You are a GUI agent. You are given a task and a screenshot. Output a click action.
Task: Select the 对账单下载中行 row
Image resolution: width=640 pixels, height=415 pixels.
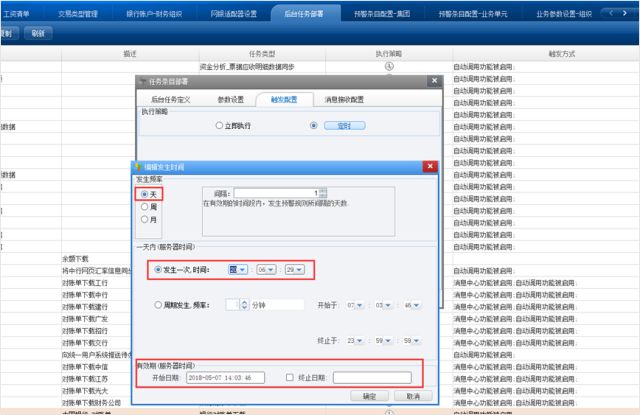pyautogui.click(x=85, y=295)
